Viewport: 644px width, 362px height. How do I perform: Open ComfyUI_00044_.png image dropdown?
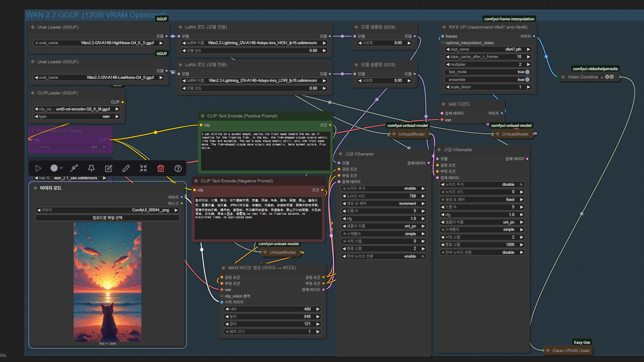[107, 210]
